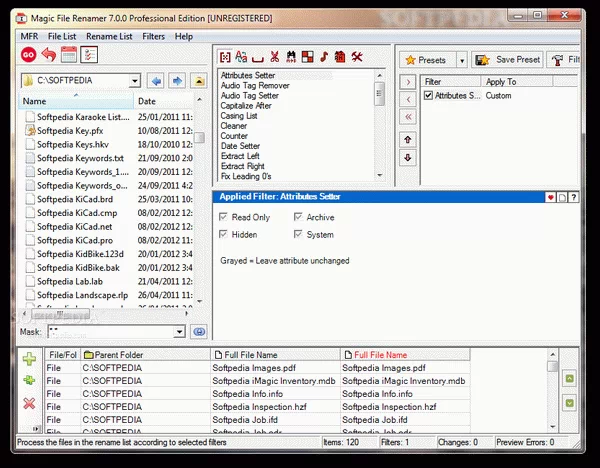This screenshot has height=468, width=600.
Task: Click the file list horizontal scrollbar thumb
Action: (60, 315)
